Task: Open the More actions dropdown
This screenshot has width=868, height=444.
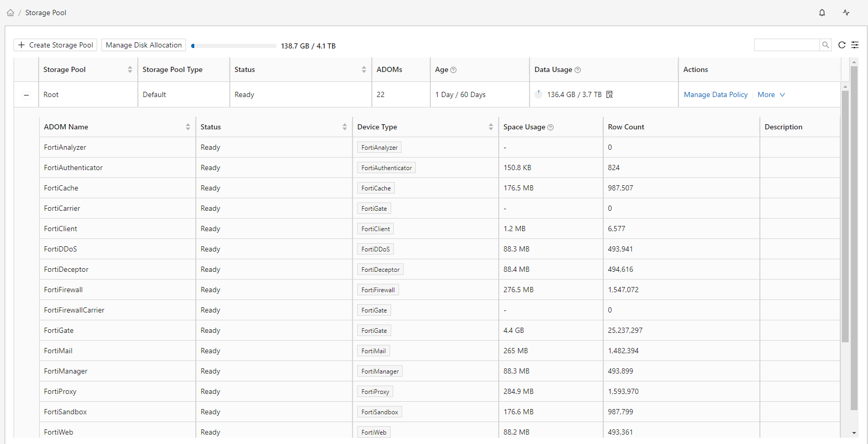Action: pyautogui.click(x=771, y=94)
